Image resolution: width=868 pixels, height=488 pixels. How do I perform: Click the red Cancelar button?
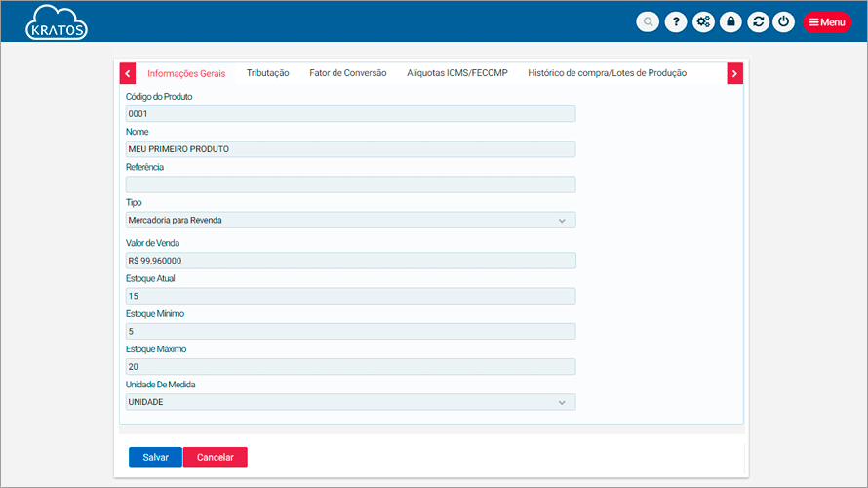216,457
